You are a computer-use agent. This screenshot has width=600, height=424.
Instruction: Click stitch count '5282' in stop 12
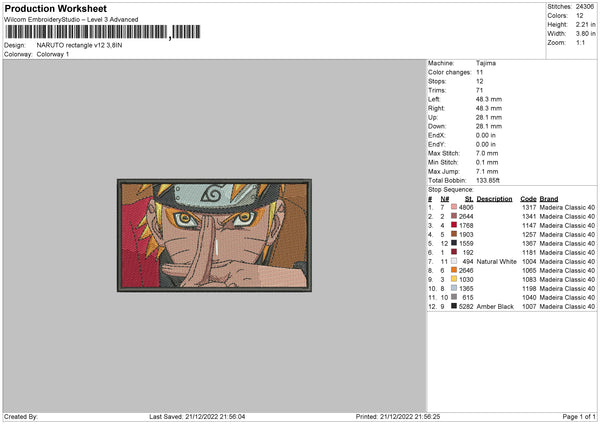(466, 307)
